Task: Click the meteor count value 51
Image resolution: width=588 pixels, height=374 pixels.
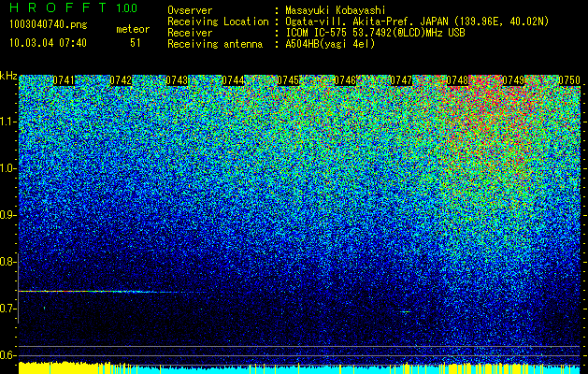Action: pos(136,43)
